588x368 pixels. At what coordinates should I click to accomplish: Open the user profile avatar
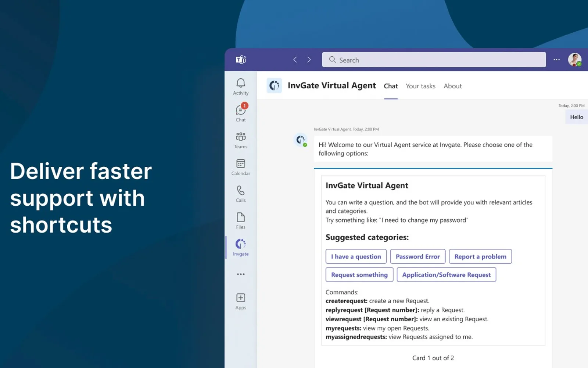575,60
